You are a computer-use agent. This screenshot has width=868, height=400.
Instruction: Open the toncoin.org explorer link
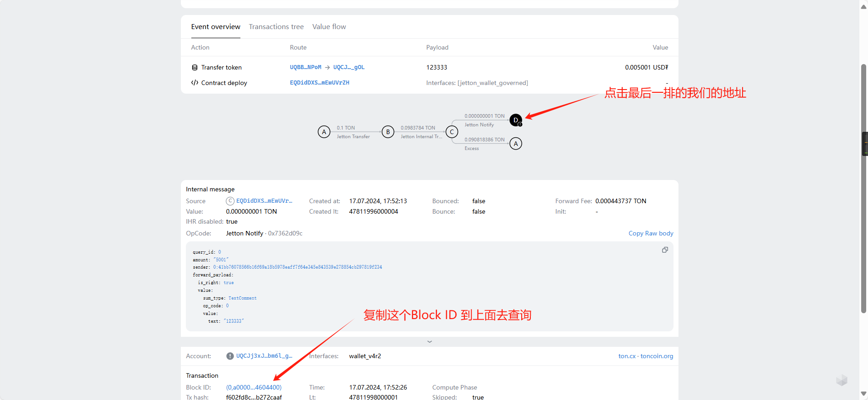657,356
